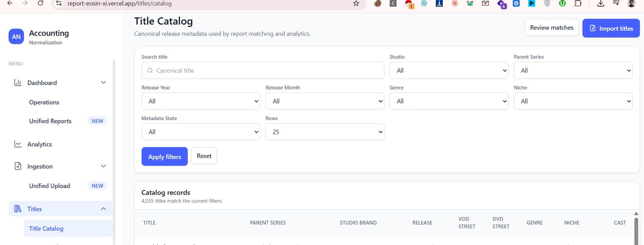Open the green robot extension icon
Viewport: 644px width, 245px height.
470,4
